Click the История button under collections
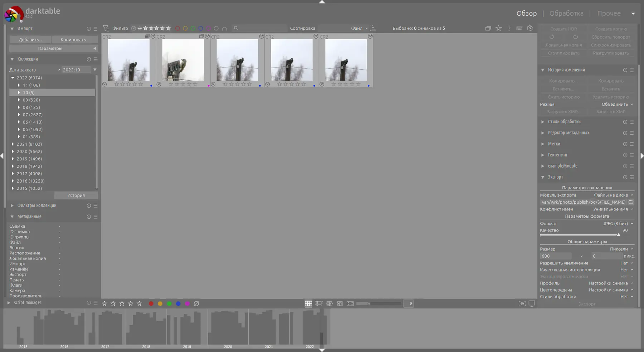The image size is (644, 352). (76, 195)
